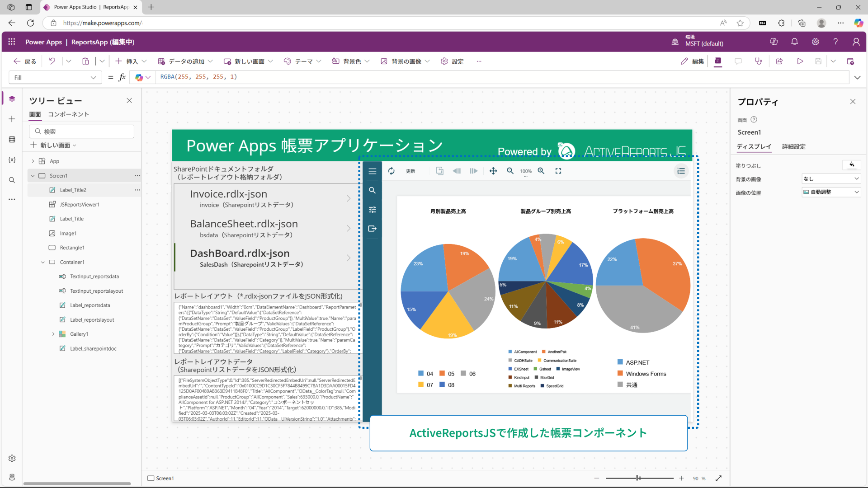Click the 背景の画像 button in command bar
This screenshot has height=488, width=868.
click(x=405, y=61)
